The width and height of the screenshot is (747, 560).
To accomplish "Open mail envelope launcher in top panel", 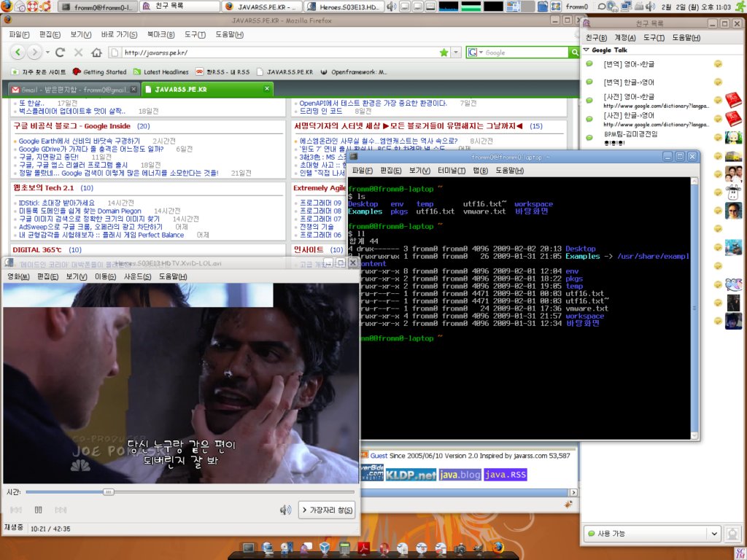I will tap(20, 6).
